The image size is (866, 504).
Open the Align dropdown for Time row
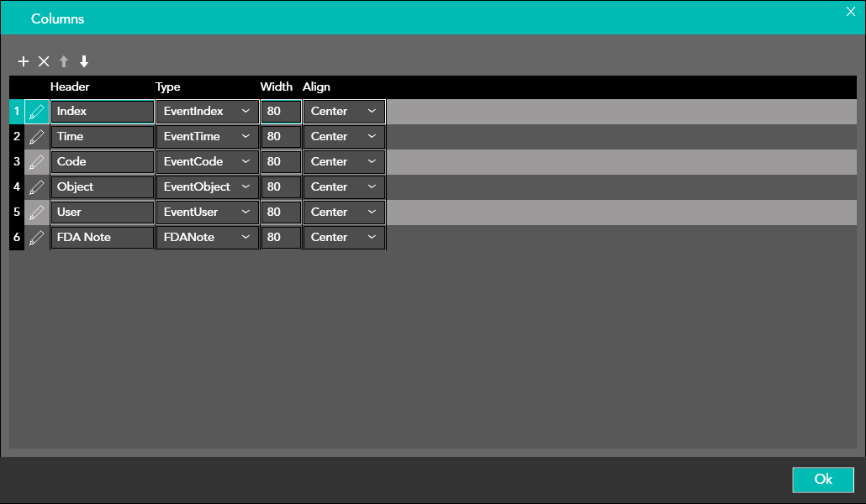pos(344,137)
